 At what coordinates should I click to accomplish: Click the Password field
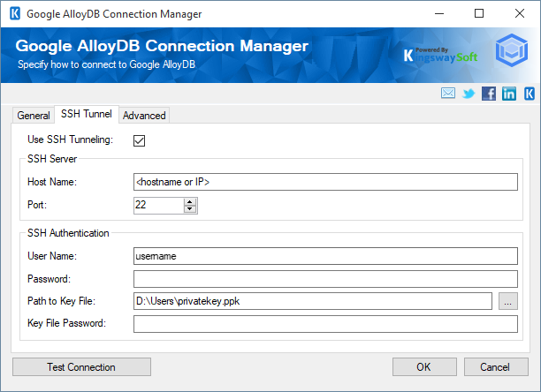click(x=325, y=279)
